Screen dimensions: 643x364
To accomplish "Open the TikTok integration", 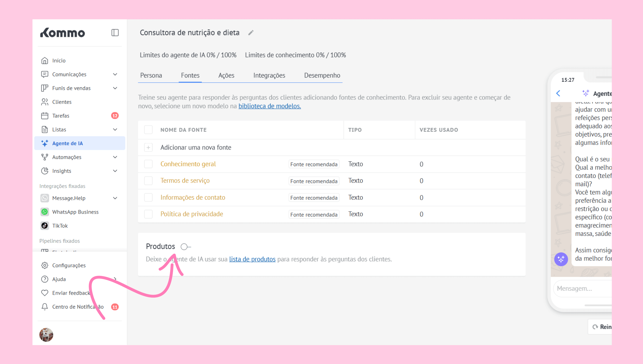I will 60,226.
